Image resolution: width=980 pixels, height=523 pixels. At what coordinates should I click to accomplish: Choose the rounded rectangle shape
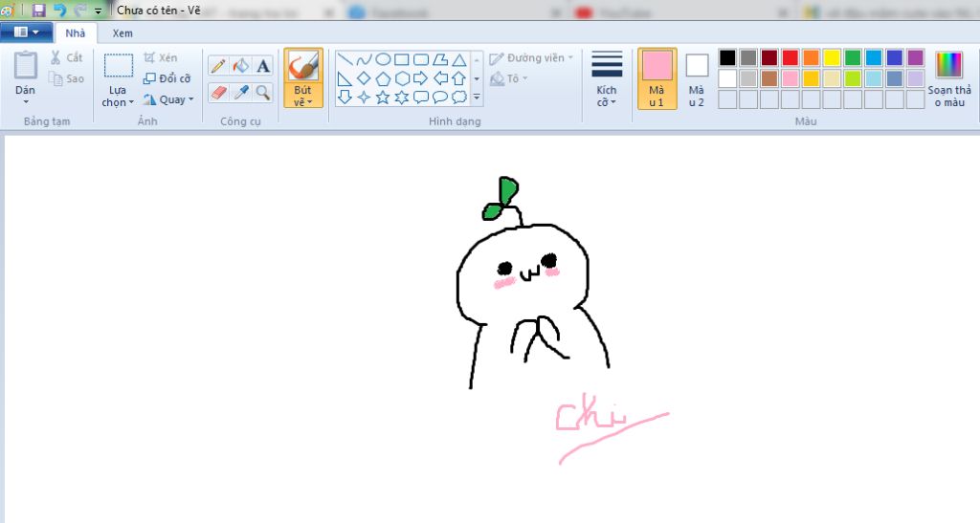click(421, 60)
